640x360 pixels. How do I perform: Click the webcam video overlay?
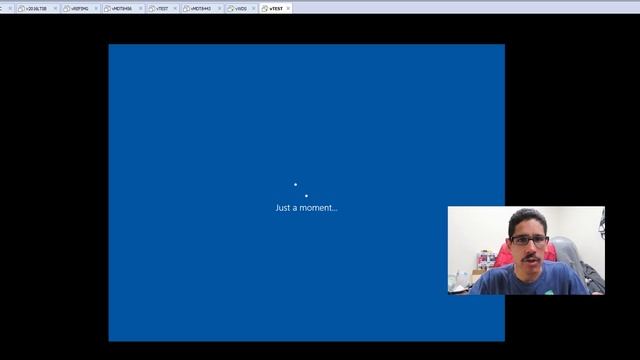[526, 250]
